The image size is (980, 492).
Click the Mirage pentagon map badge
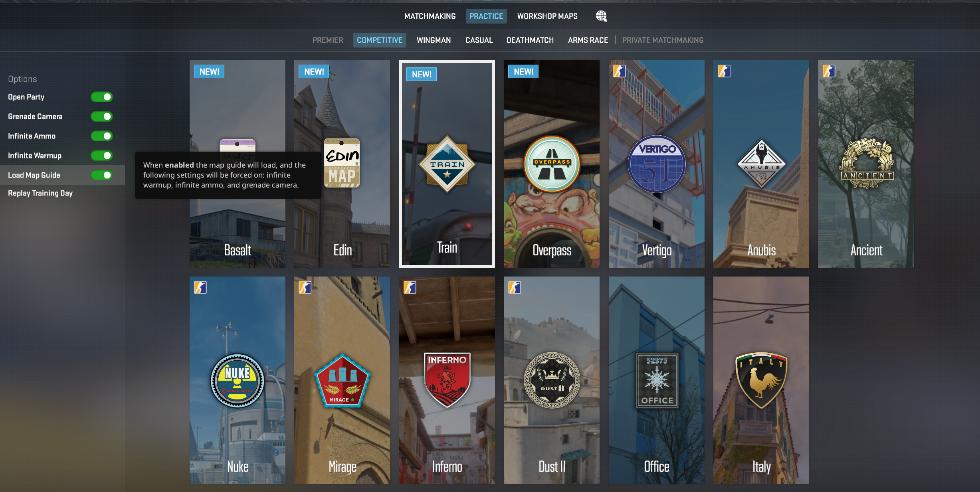point(342,380)
